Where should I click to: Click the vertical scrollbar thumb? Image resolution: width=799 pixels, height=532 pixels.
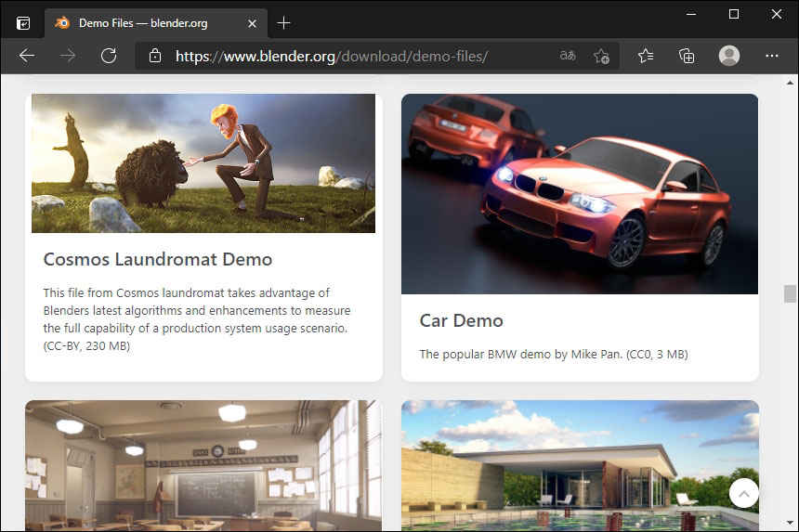pyautogui.click(x=790, y=293)
